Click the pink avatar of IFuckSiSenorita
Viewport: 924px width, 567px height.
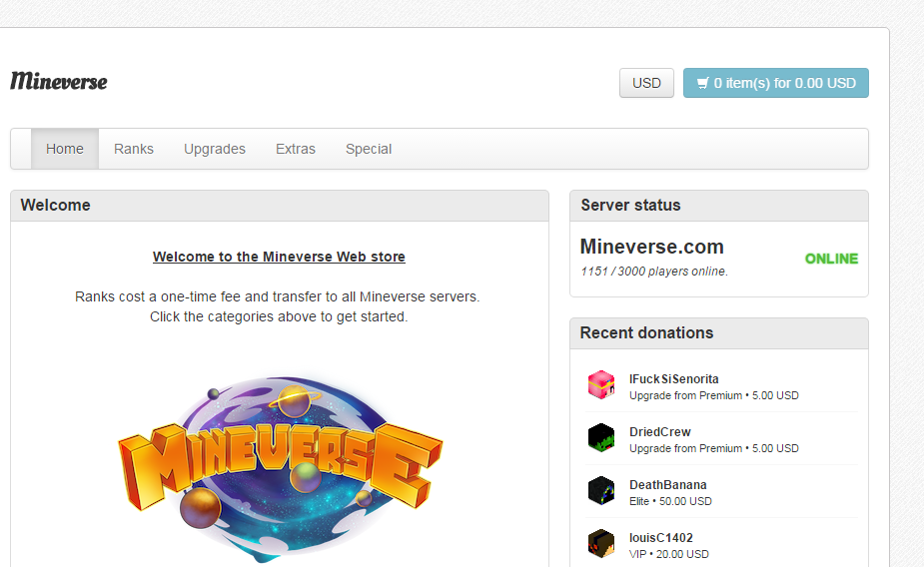click(601, 385)
